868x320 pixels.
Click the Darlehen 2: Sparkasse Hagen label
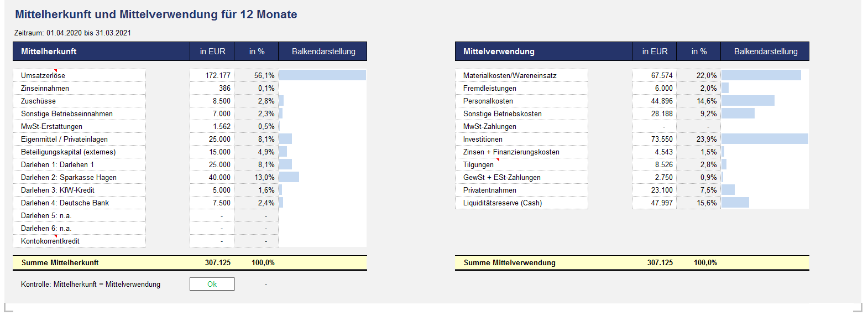tap(69, 177)
